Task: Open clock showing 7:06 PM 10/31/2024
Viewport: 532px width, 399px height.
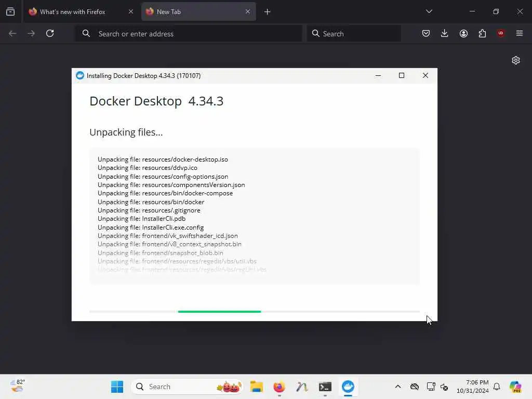Action: click(x=473, y=387)
